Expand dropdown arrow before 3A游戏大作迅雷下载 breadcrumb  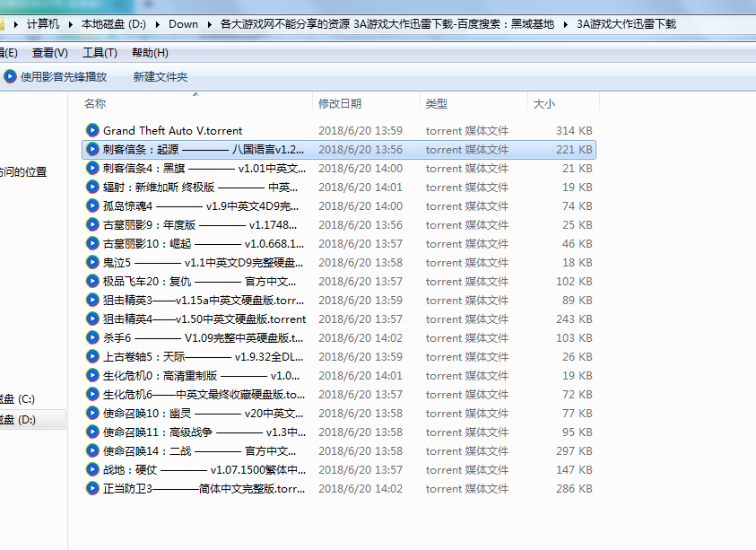tap(566, 24)
